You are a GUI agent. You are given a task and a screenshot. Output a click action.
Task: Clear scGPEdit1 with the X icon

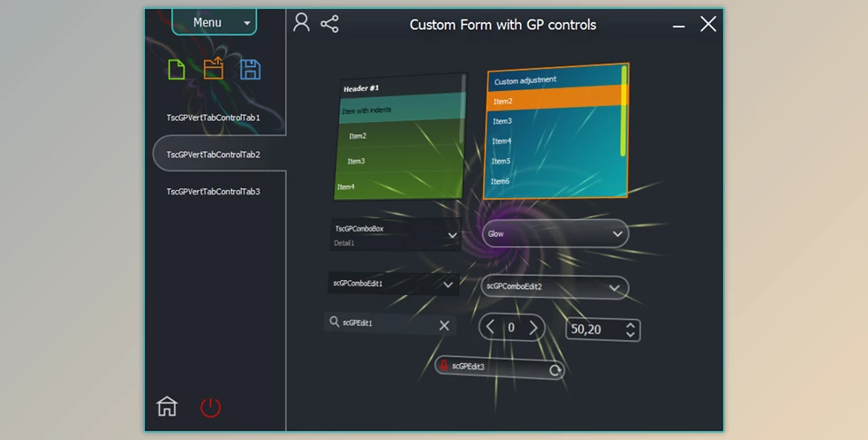[444, 326]
